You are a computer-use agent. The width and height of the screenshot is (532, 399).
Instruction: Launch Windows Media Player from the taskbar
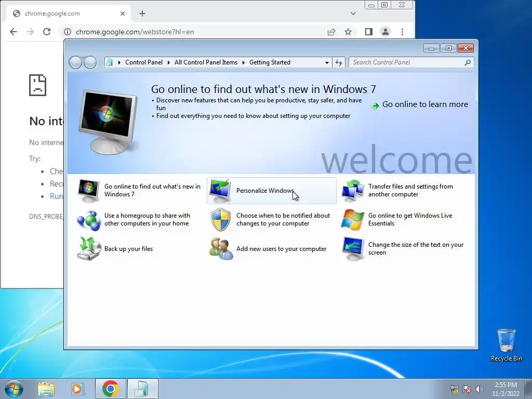[x=77, y=389]
